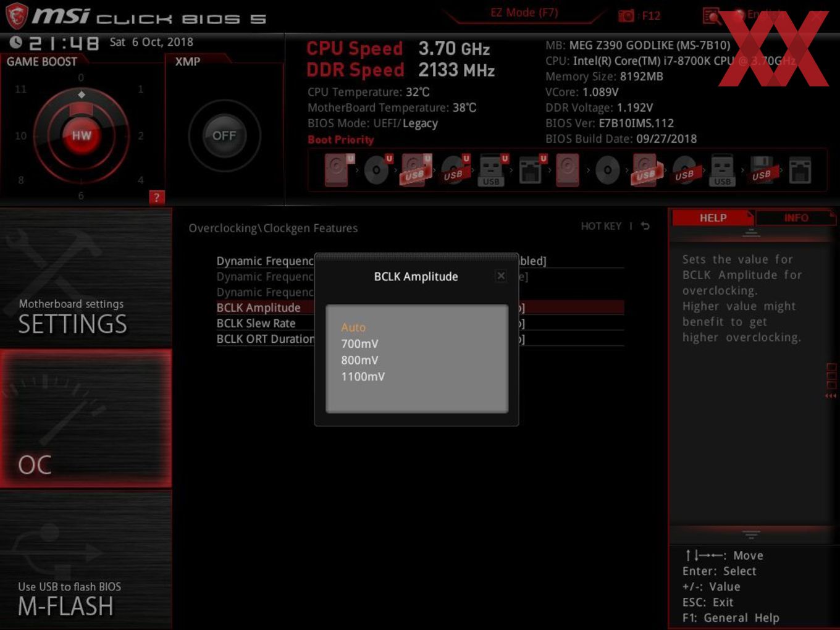Select the UEFI USB hard disk boot icon
This screenshot has width=840, height=630.
[416, 170]
